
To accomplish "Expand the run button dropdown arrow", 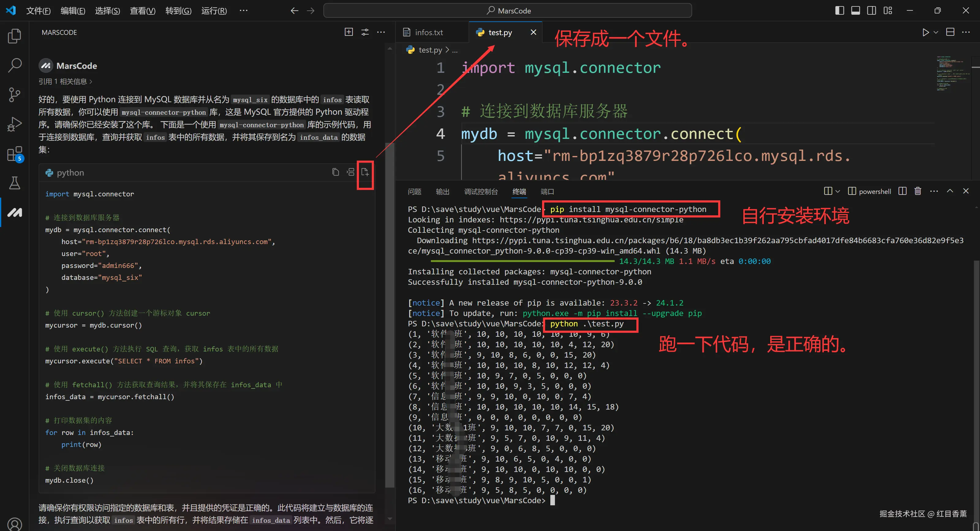I will coord(936,32).
